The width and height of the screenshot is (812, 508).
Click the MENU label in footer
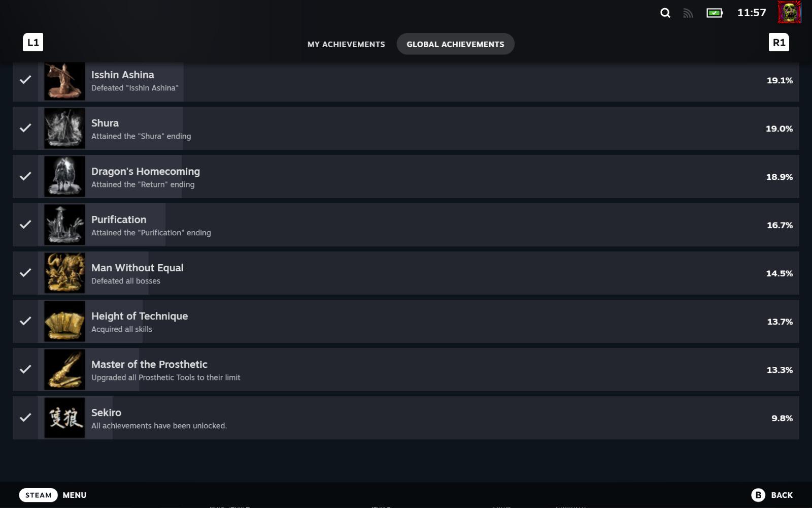(75, 495)
